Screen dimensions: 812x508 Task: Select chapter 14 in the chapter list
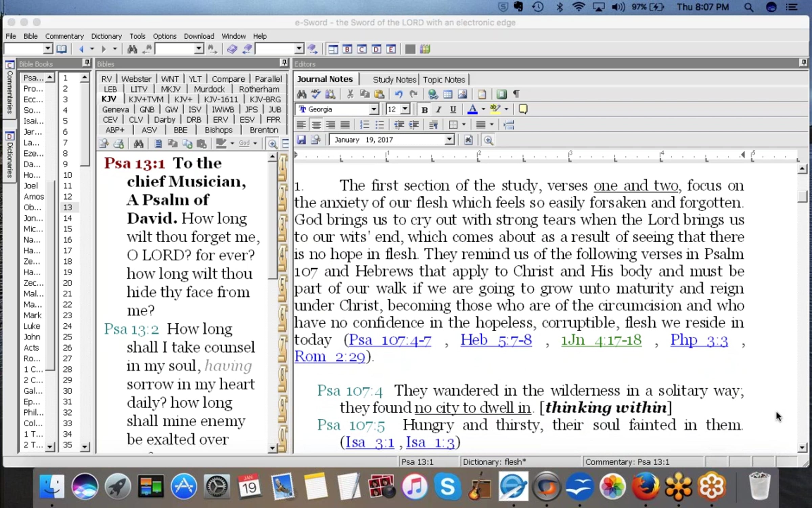click(x=68, y=218)
